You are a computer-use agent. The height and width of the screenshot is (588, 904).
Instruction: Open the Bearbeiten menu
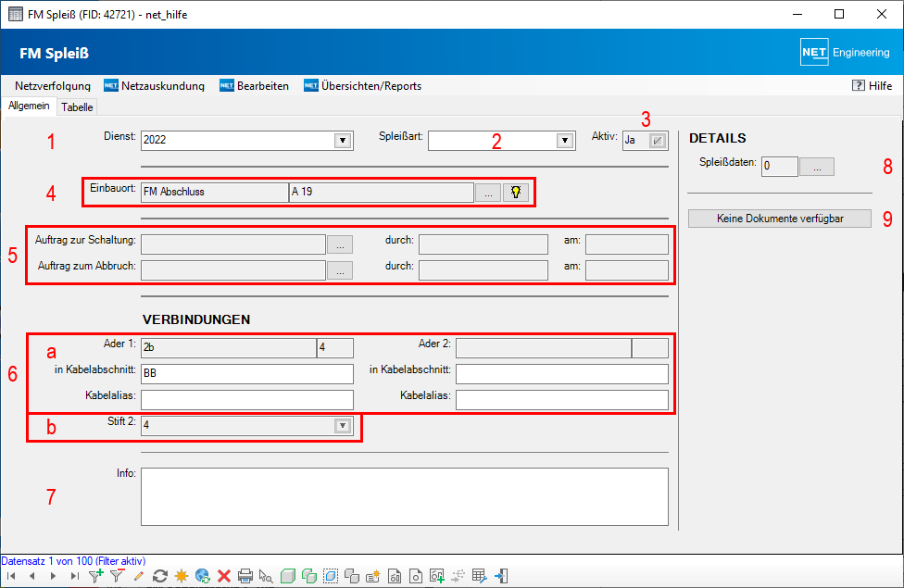click(254, 86)
